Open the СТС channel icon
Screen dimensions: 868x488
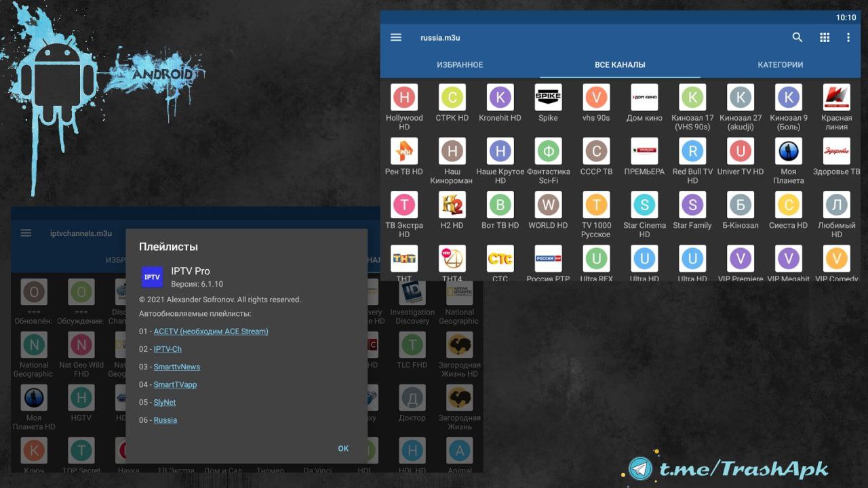(500, 258)
